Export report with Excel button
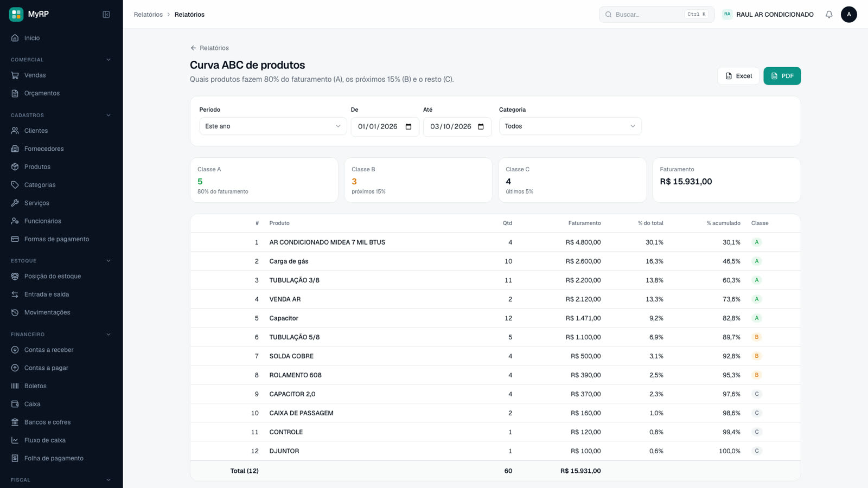 coord(738,76)
